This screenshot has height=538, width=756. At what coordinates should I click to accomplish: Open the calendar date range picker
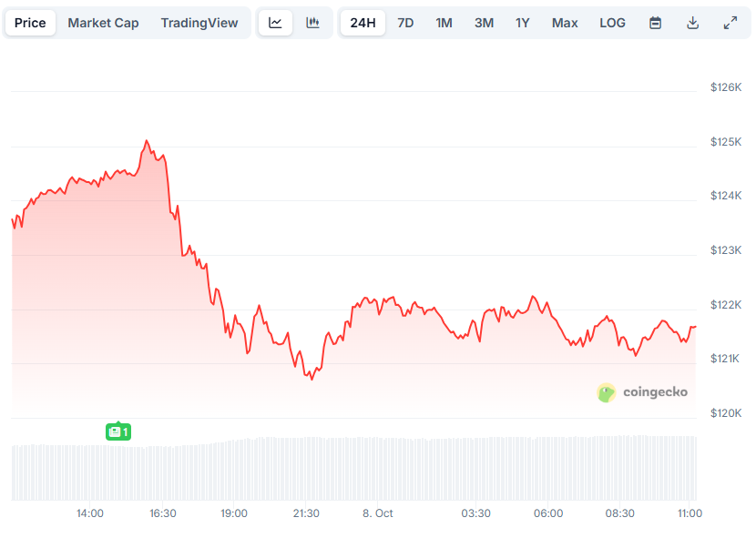[655, 23]
